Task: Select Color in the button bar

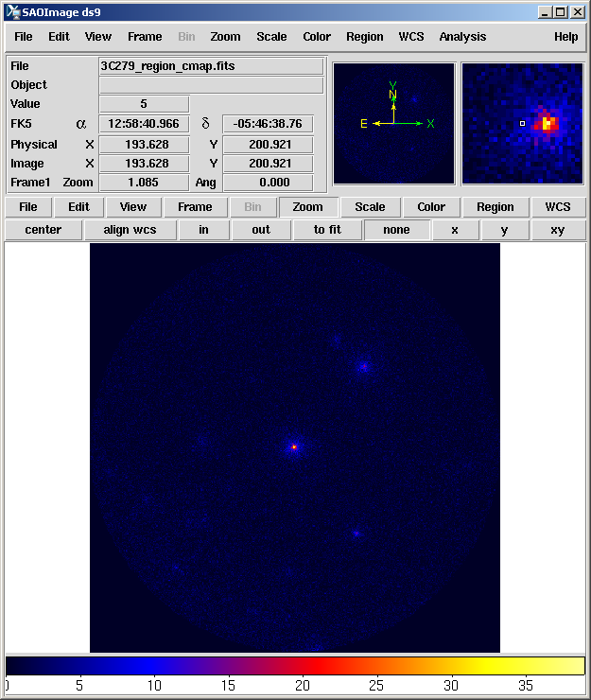Action: pyautogui.click(x=431, y=207)
